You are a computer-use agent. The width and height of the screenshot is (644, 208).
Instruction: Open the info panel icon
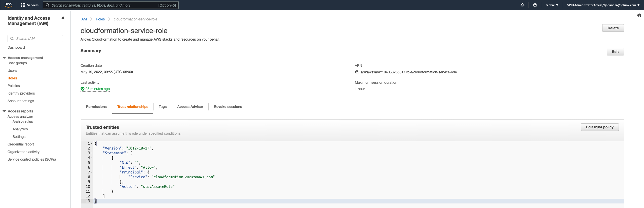pos(639,15)
